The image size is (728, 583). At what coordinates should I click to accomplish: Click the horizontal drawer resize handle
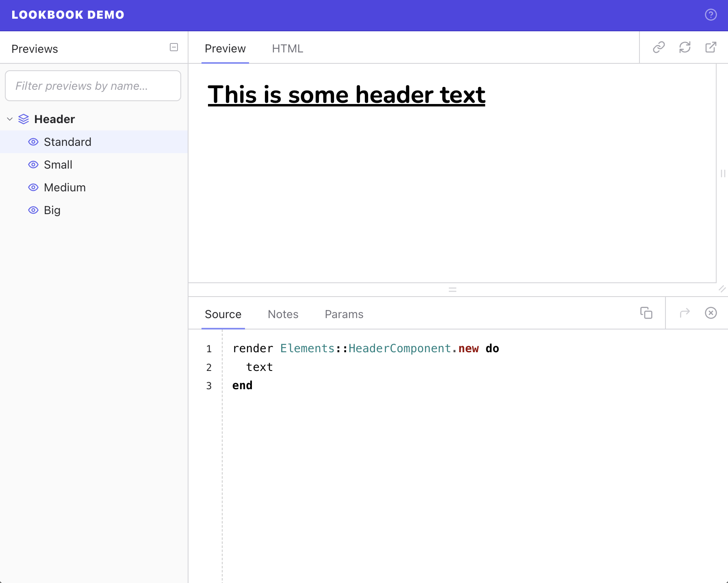[453, 290]
